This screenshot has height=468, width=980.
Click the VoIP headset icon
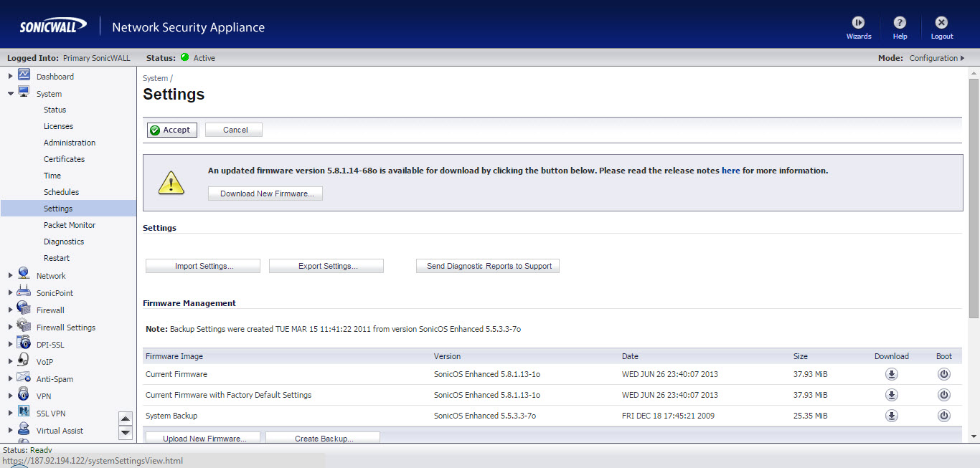coord(24,361)
